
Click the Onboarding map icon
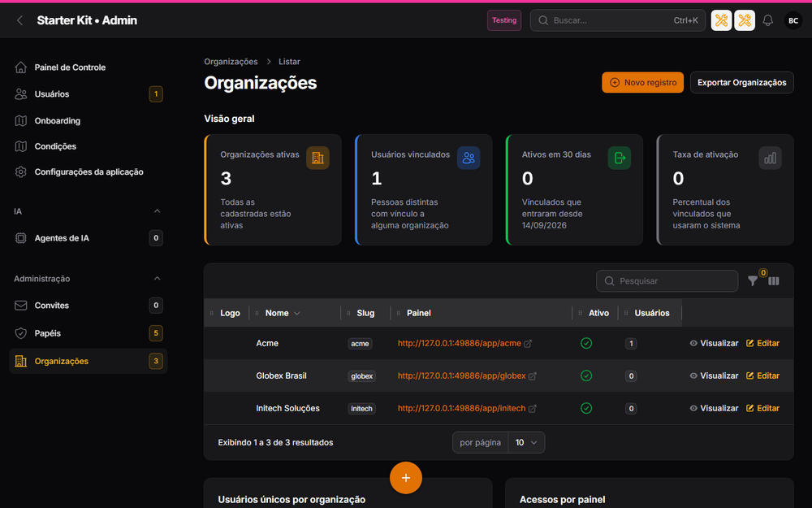(x=21, y=121)
